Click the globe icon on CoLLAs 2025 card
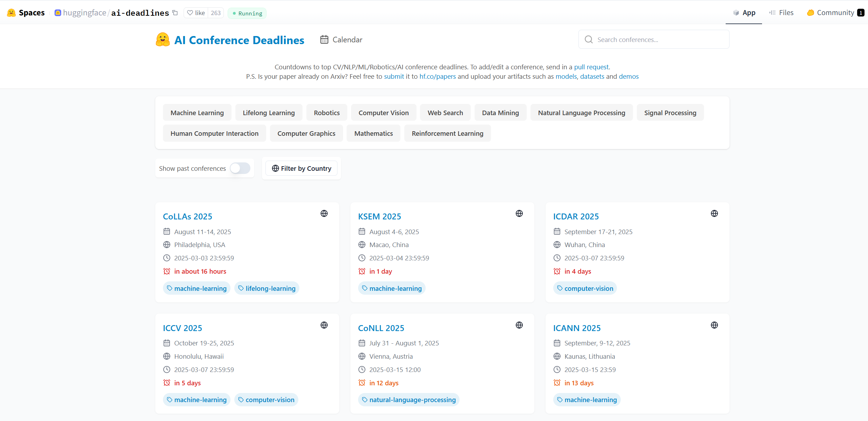868x421 pixels. (324, 213)
